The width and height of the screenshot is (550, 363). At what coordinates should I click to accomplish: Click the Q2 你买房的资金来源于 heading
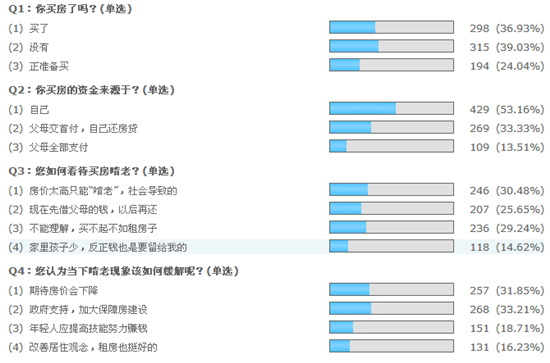tap(92, 90)
